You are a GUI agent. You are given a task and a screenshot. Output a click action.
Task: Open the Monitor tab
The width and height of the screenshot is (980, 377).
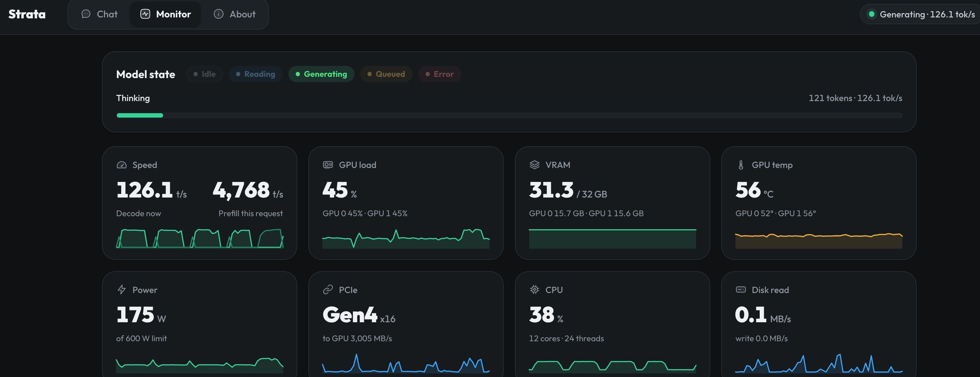[166, 14]
